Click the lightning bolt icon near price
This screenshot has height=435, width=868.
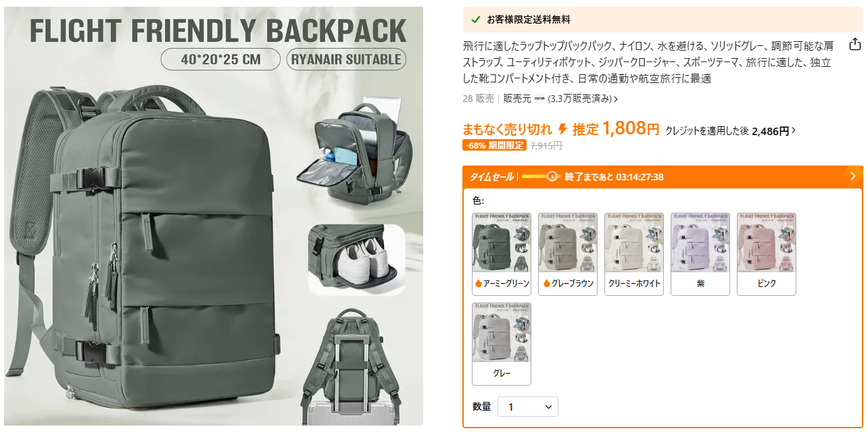click(x=562, y=129)
